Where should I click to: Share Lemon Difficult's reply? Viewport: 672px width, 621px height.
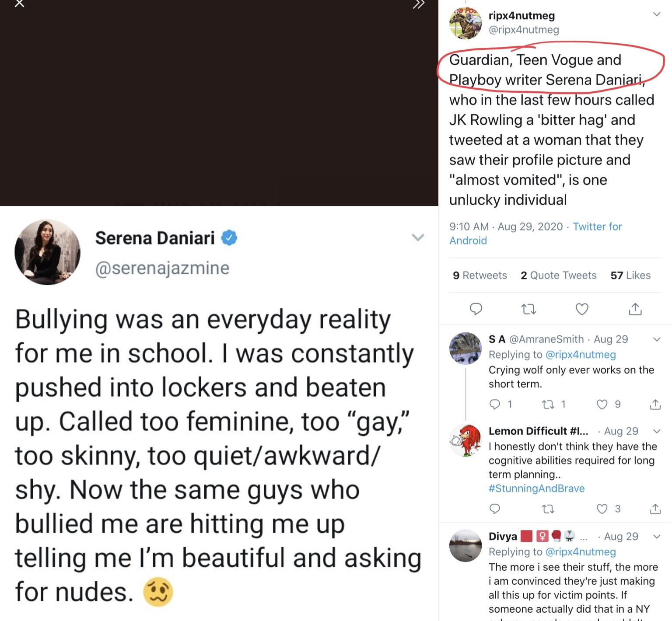point(655,509)
